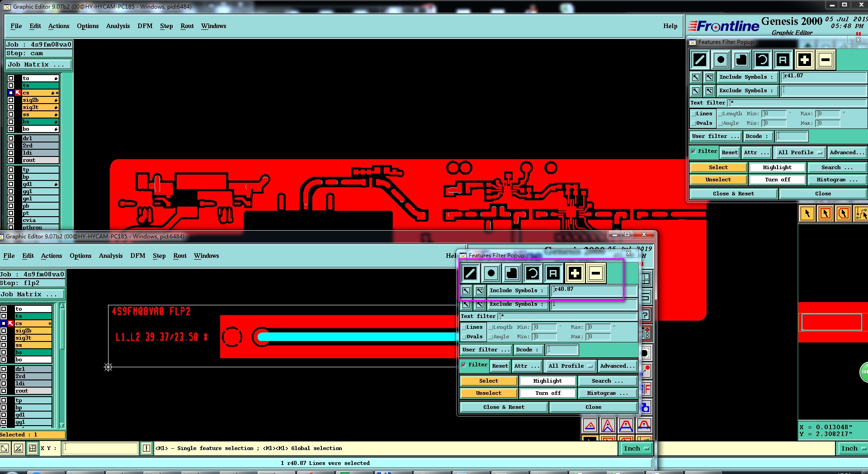
Task: Toggle the arc feature filter in the cam window popup
Action: point(762,60)
